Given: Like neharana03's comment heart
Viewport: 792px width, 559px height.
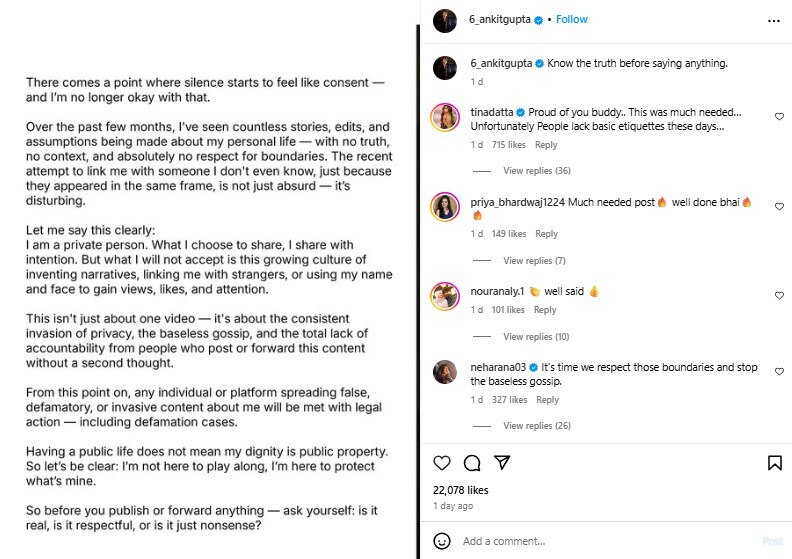Looking at the screenshot, I should (x=779, y=372).
